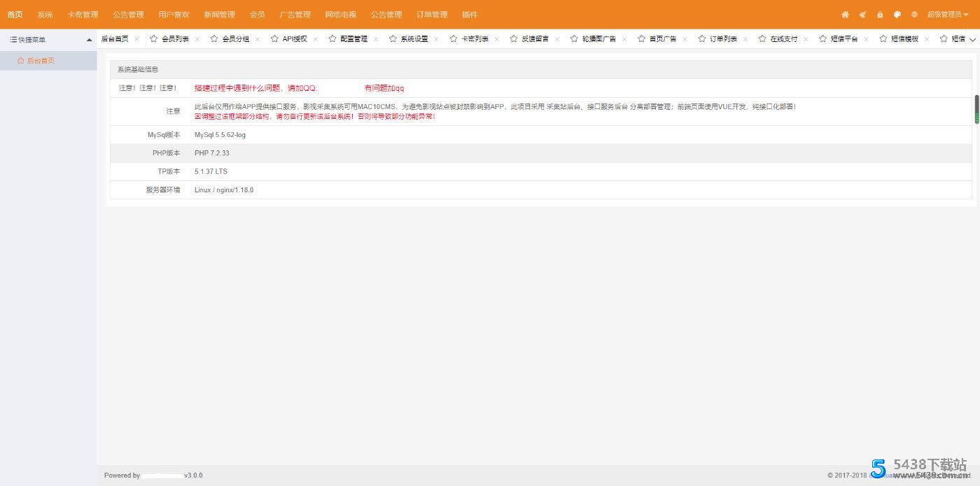This screenshot has height=486, width=980.
Task: Click the clear cache broom icon
Action: point(862,15)
